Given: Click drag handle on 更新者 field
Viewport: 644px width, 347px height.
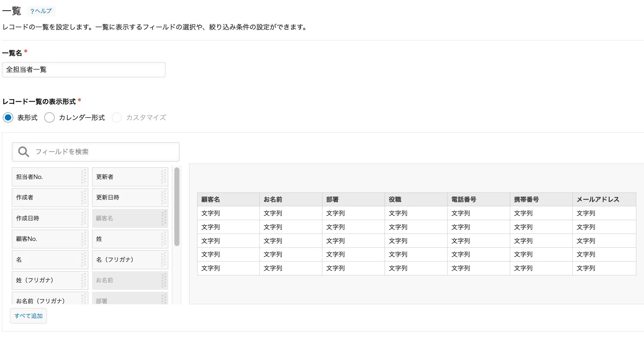Looking at the screenshot, I should (164, 177).
